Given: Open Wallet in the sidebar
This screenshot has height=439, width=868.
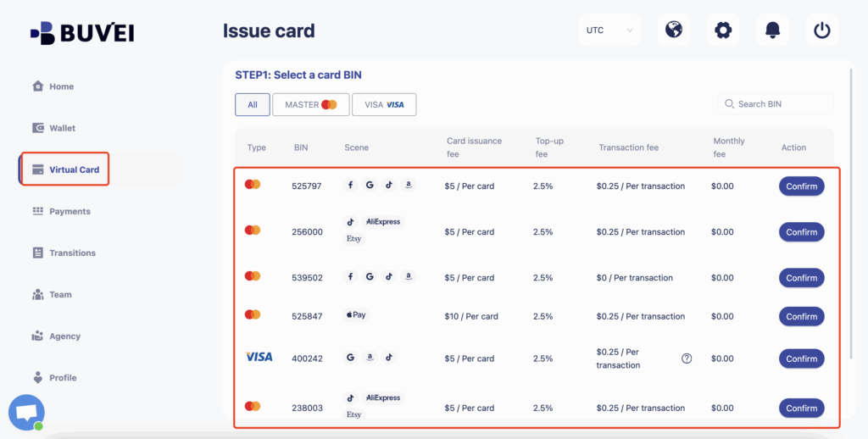Looking at the screenshot, I should tap(62, 128).
